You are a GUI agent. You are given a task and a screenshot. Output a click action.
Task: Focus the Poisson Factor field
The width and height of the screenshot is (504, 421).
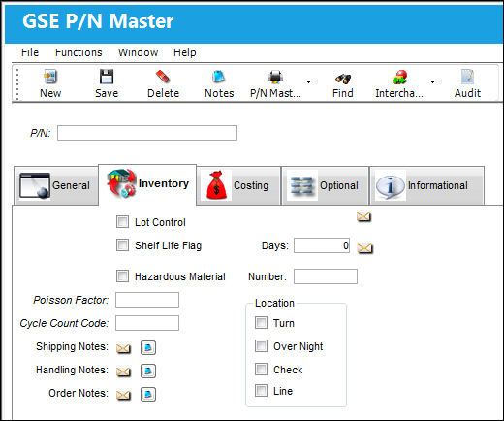click(147, 300)
